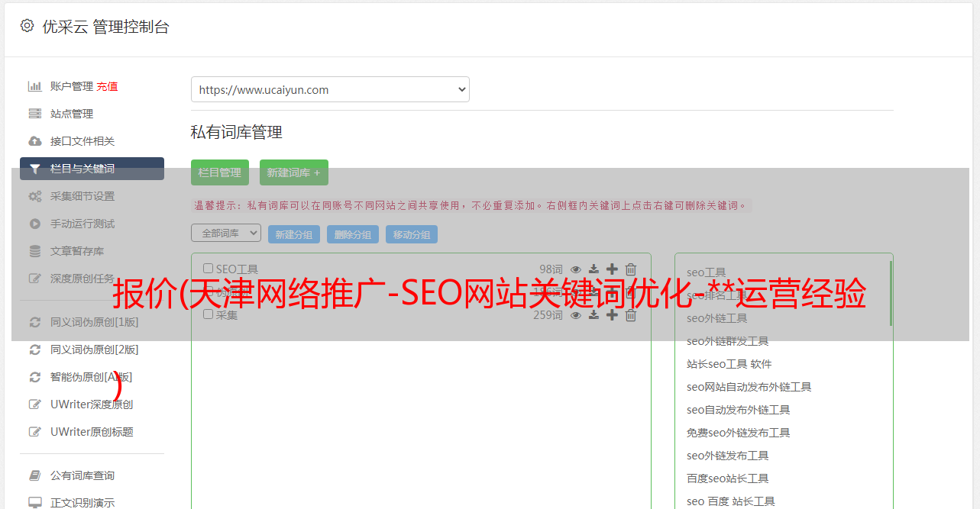This screenshot has width=980, height=509.
Task: Download the SEO工具 keyword library
Action: click(593, 269)
